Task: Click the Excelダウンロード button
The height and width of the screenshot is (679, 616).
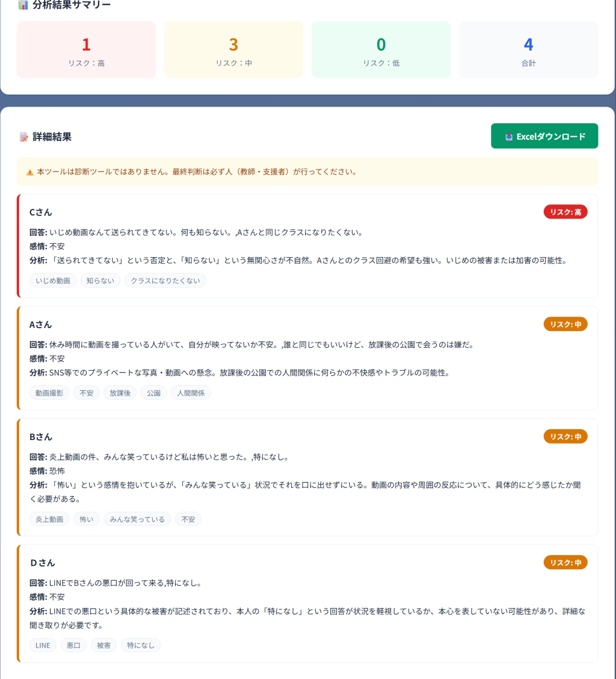Action: pos(544,136)
